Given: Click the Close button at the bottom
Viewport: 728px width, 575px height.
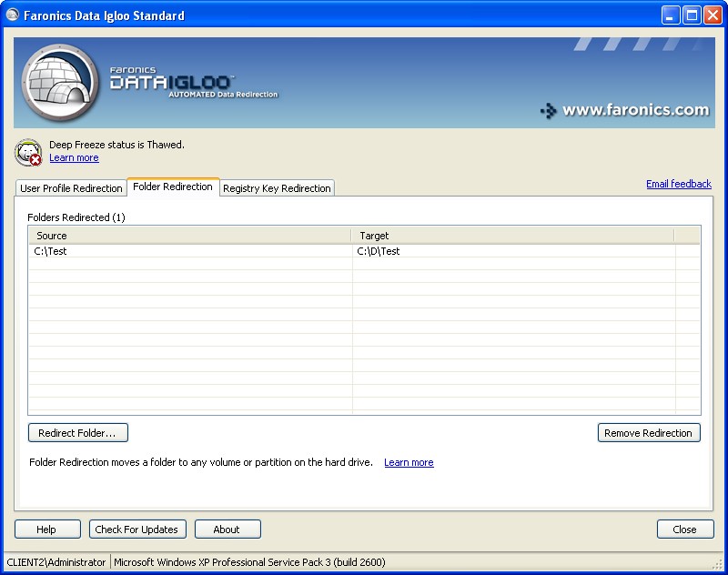Looking at the screenshot, I should tap(685, 530).
